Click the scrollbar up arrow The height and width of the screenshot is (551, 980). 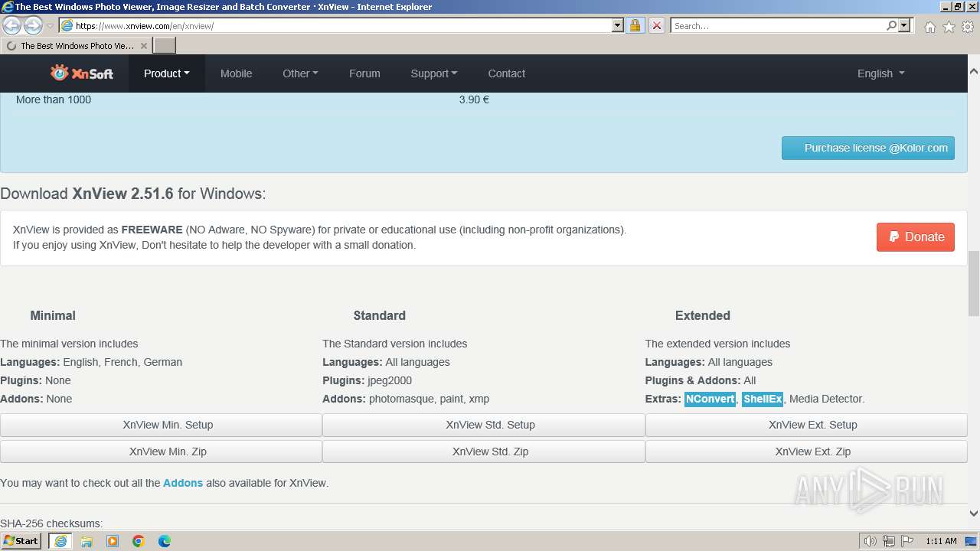(974, 71)
